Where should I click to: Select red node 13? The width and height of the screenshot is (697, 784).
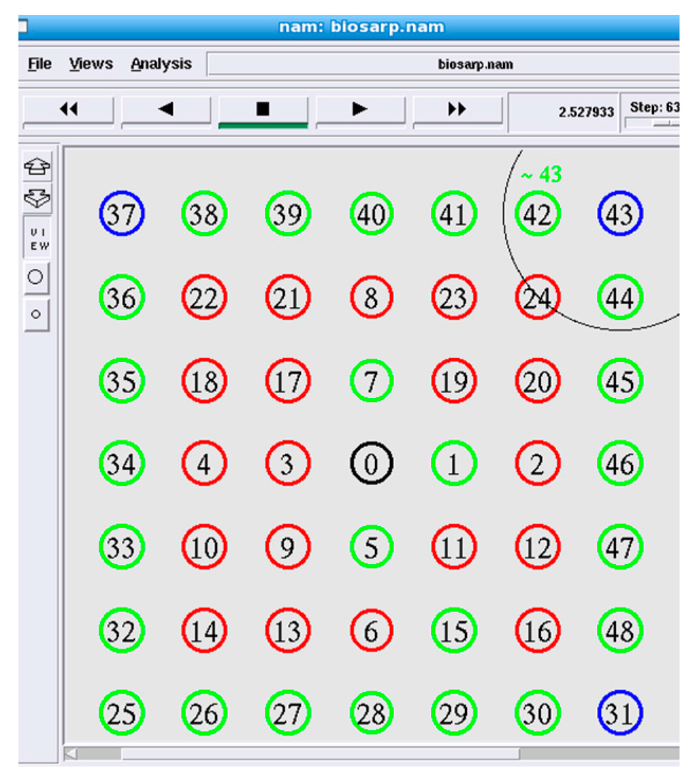click(x=287, y=630)
